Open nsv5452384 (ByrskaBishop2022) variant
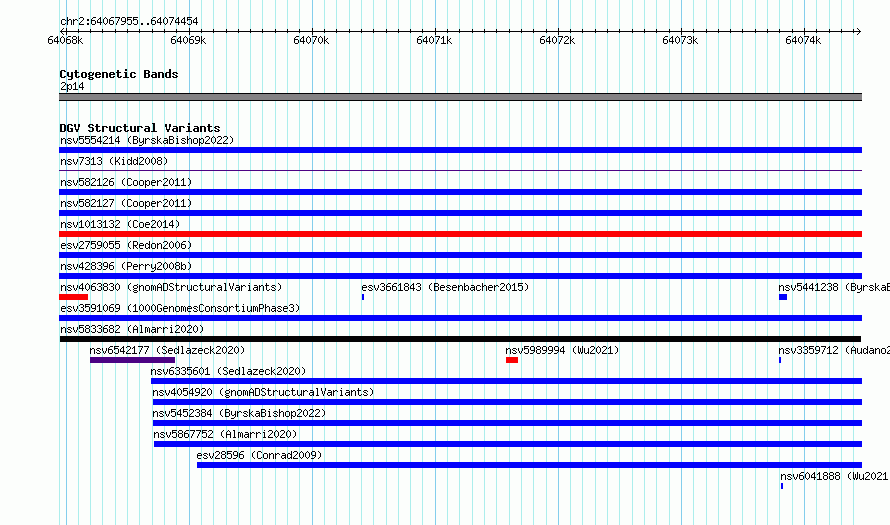 239,413
